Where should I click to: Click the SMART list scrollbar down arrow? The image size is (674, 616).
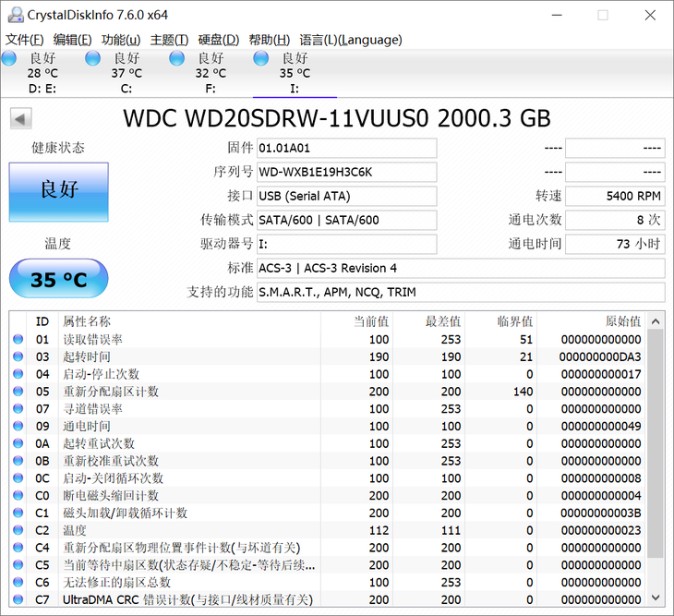point(656,598)
